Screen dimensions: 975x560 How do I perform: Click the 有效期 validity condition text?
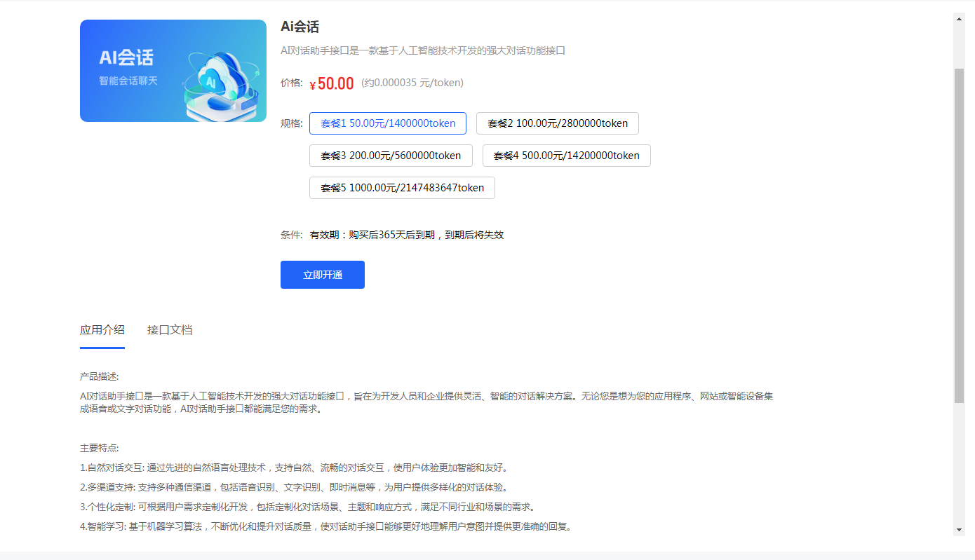[407, 234]
